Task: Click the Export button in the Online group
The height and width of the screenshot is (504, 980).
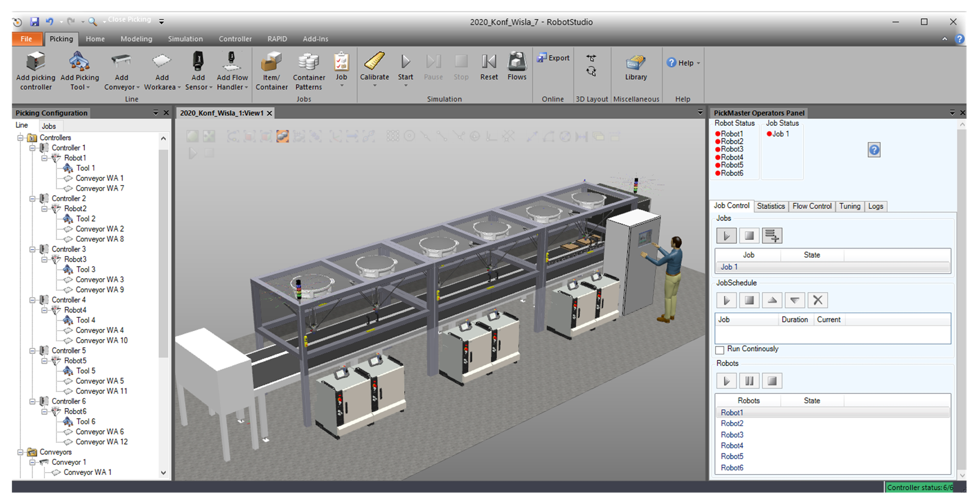Action: click(553, 58)
